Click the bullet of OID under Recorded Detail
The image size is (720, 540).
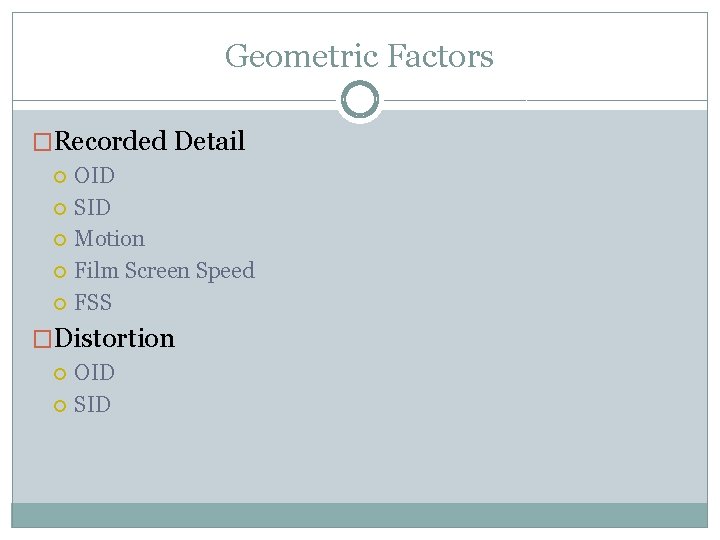tap(60, 177)
